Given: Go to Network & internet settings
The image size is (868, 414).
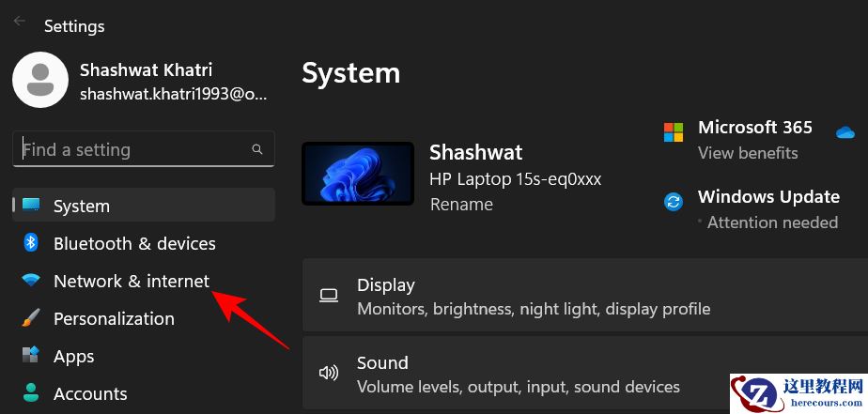Looking at the screenshot, I should 132,281.
